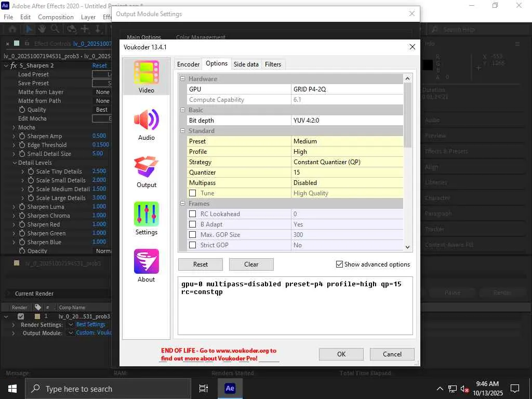The width and height of the screenshot is (532, 399).
Task: Enable the Strict GOP checkbox
Action: pos(192,245)
